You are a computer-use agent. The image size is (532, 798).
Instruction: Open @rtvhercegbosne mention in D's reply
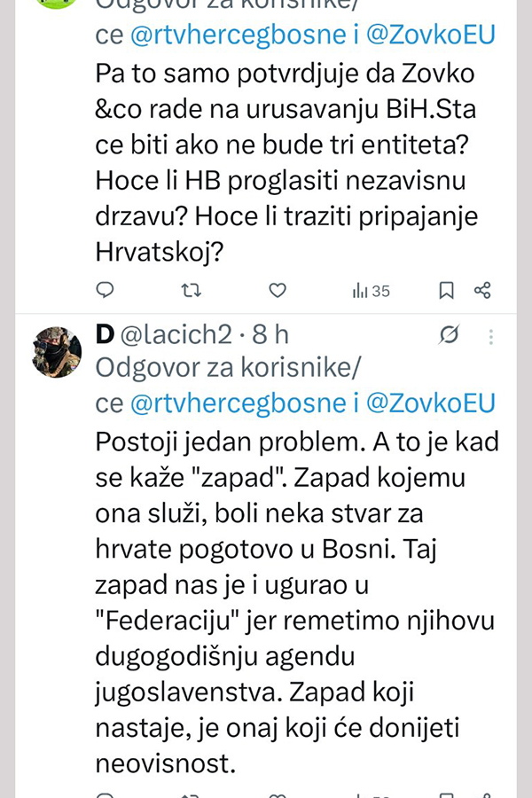click(x=239, y=403)
